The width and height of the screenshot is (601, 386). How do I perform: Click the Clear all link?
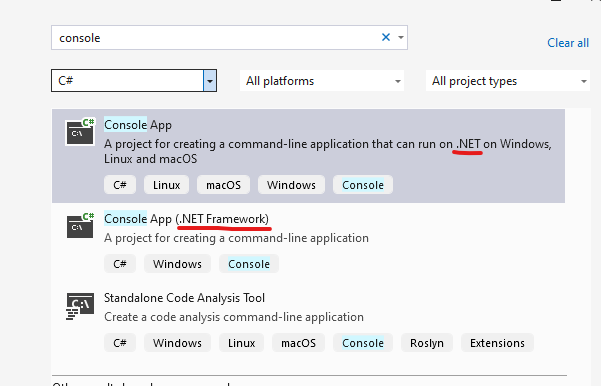pos(568,43)
